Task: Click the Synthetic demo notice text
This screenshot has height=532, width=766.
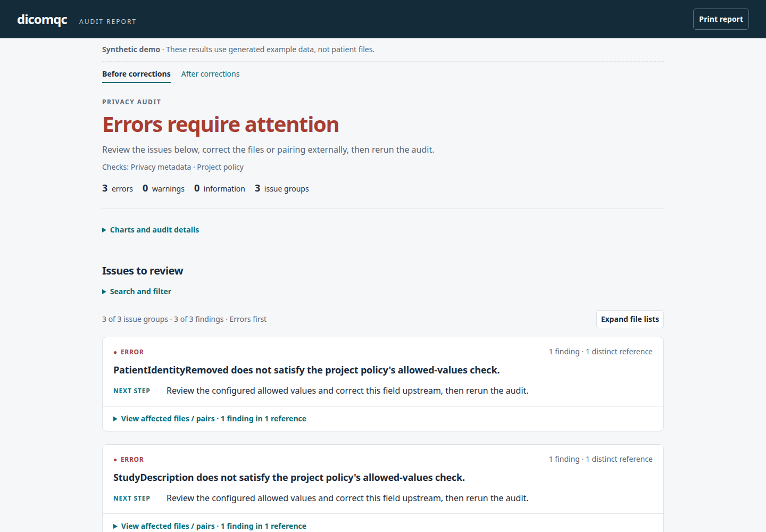Action: (238, 49)
